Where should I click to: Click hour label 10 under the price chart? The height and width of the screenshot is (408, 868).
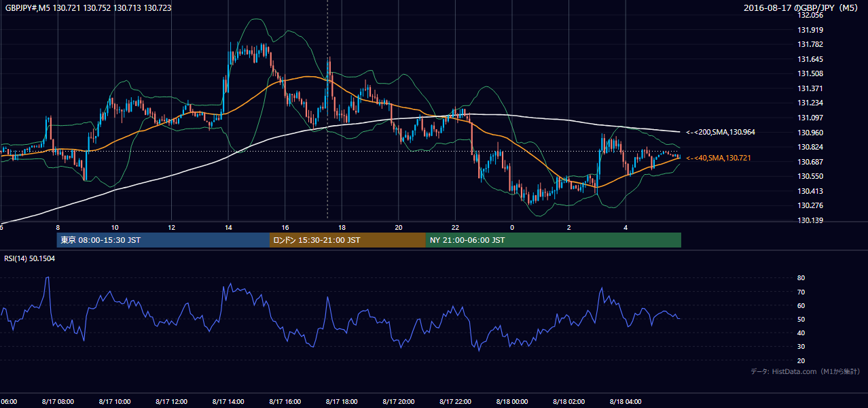tap(115, 227)
